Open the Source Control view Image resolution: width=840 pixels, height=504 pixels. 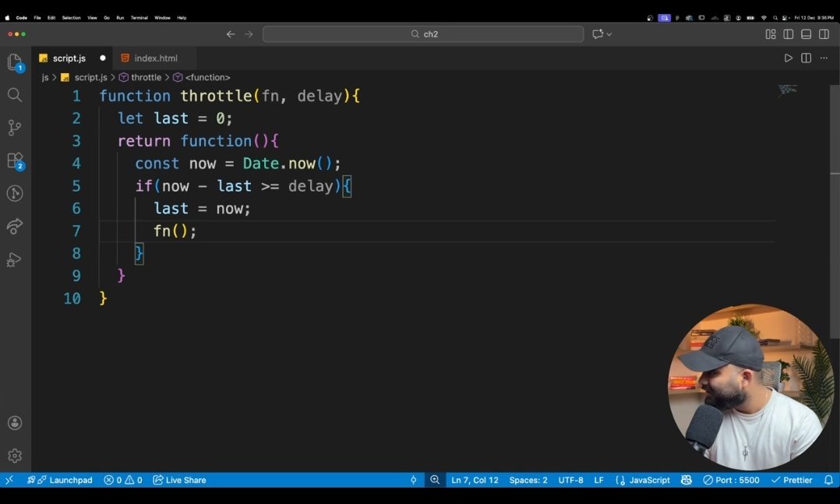(15, 128)
